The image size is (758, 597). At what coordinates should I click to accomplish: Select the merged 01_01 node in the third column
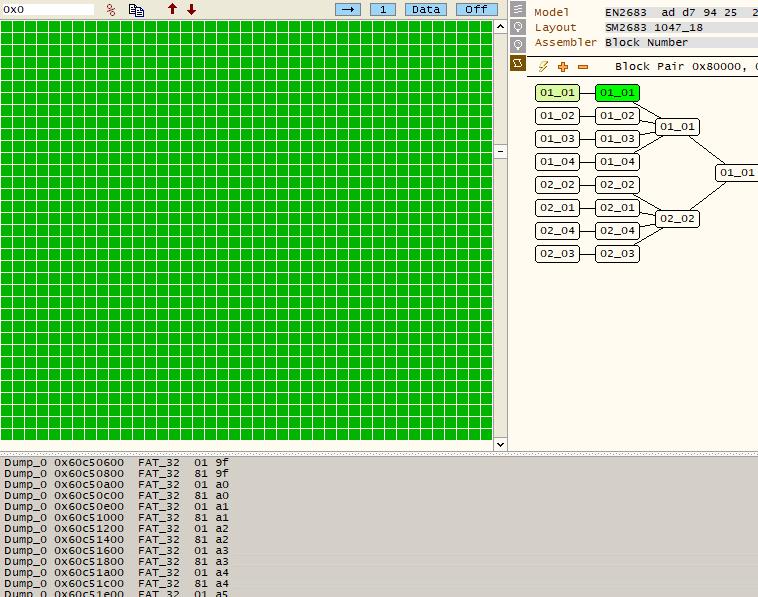tap(677, 127)
